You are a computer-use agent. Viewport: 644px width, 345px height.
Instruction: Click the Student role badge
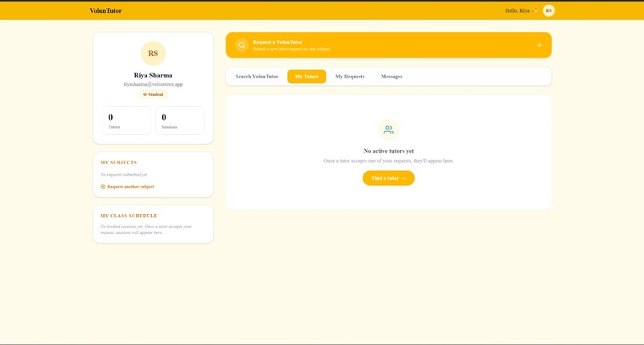pyautogui.click(x=153, y=94)
